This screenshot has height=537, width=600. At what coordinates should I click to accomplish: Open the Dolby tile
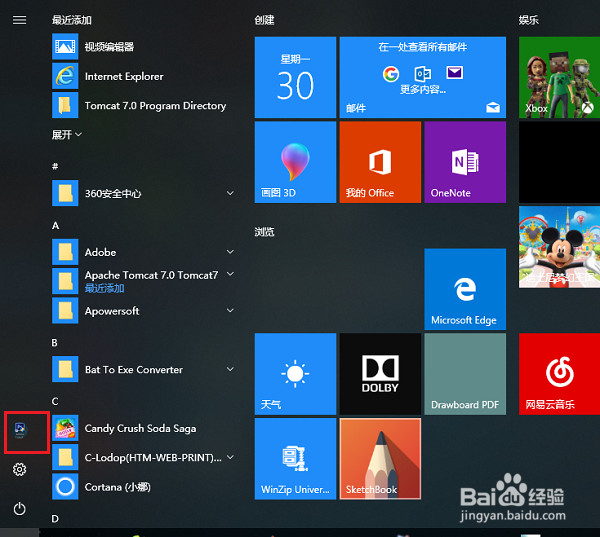point(380,374)
